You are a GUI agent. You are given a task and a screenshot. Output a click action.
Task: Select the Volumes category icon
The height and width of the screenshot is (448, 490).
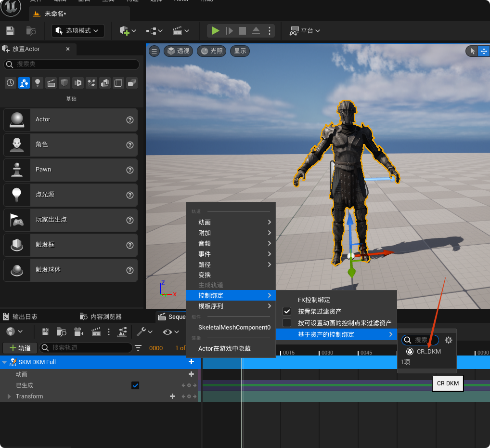(x=118, y=83)
